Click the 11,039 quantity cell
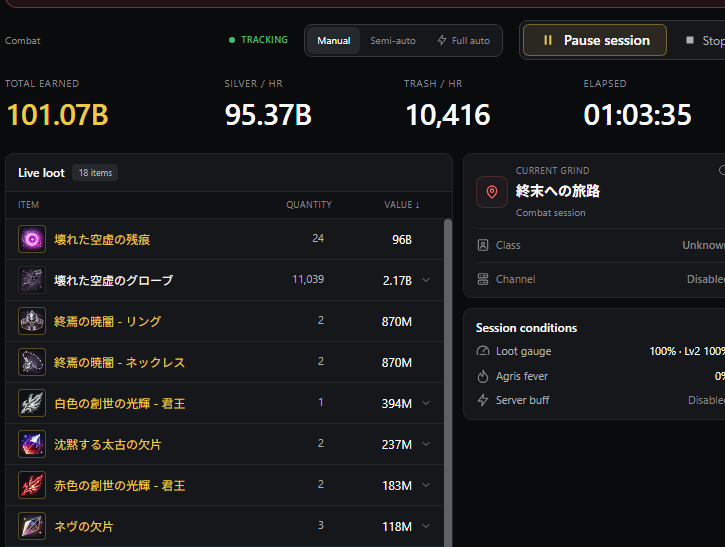725x547 pixels. pos(308,279)
